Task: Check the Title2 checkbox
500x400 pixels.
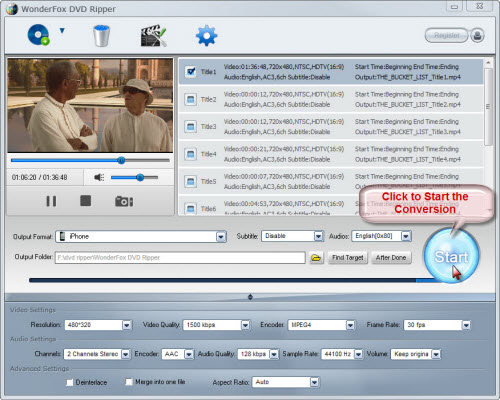Action: coord(190,99)
